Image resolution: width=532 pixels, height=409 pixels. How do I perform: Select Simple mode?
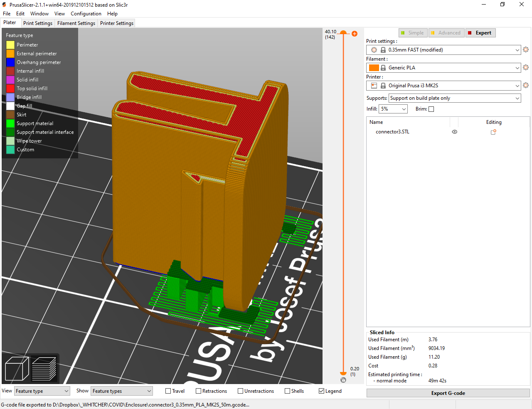[x=413, y=33]
